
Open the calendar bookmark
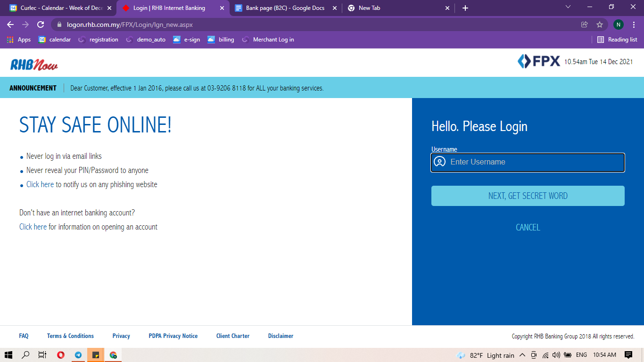pyautogui.click(x=55, y=40)
